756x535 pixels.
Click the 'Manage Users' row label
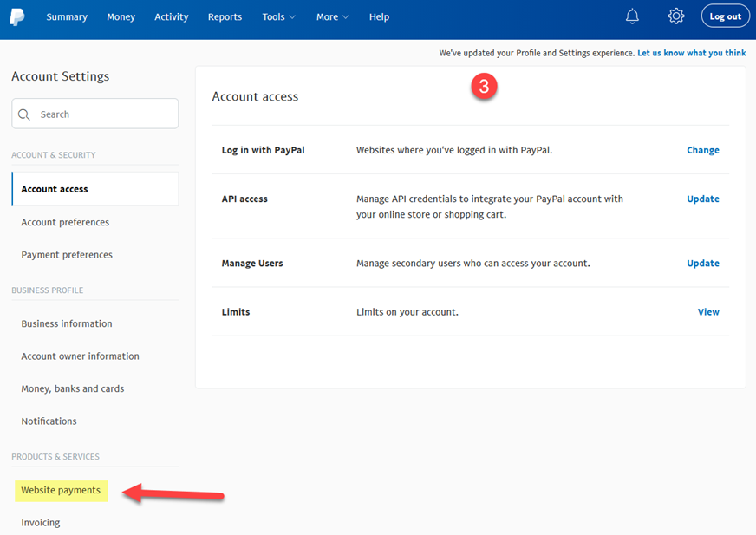pyautogui.click(x=252, y=263)
